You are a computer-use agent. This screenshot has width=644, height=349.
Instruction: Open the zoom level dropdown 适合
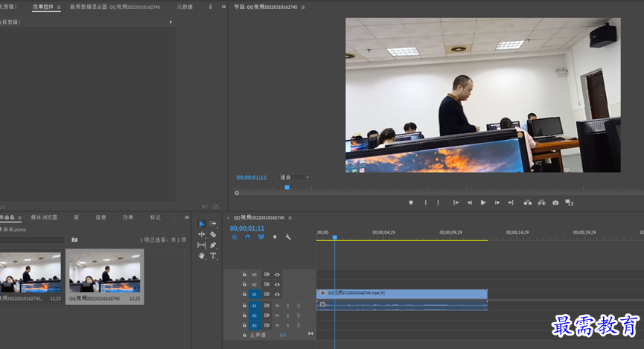295,177
